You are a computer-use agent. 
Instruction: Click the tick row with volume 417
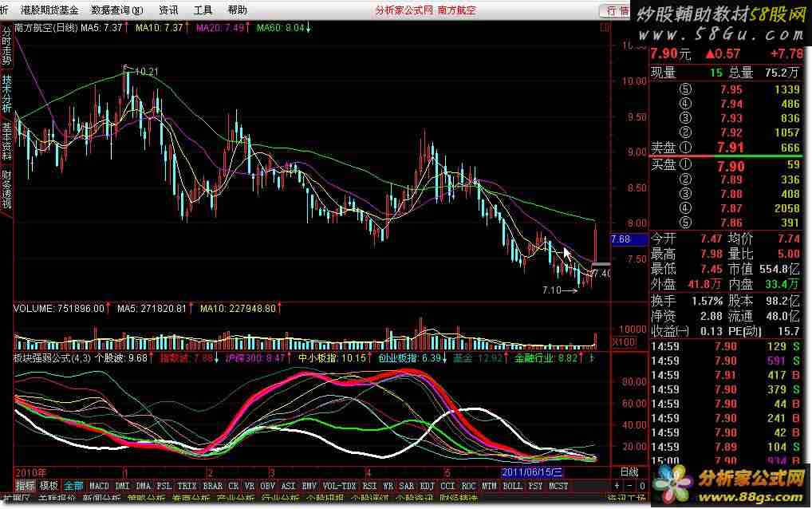click(x=726, y=375)
